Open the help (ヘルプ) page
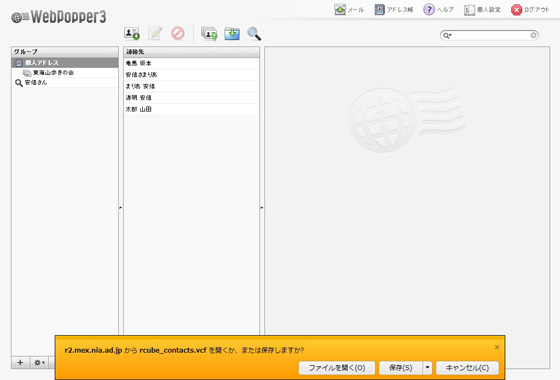Viewport: 560px width, 380px height. click(438, 10)
